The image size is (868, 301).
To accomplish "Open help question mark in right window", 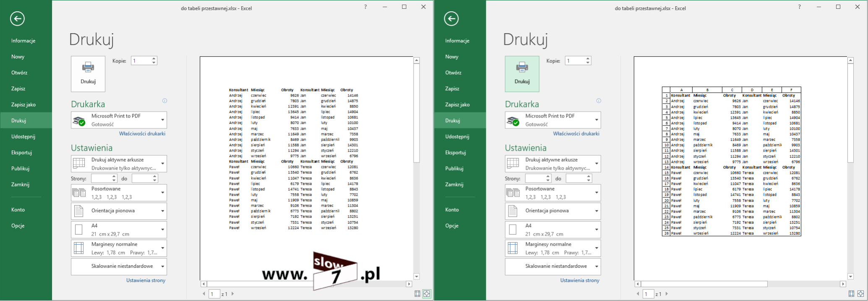I will pos(799,7).
